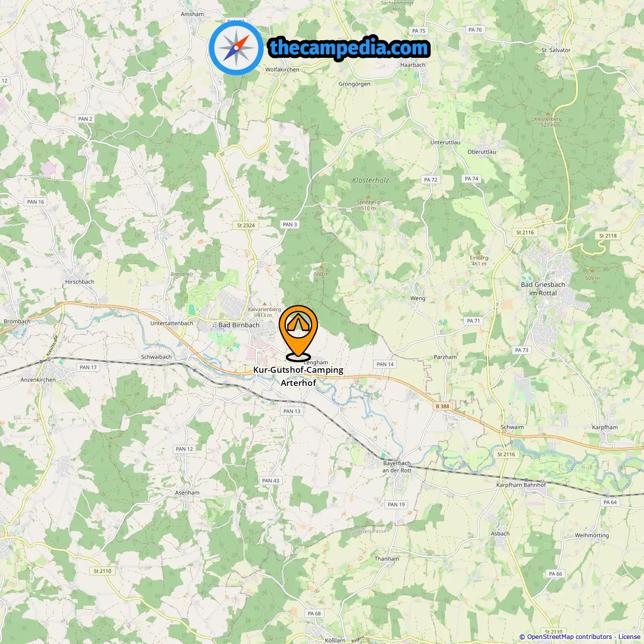Open thecampedia.com logo text
This screenshot has width=644, height=644.
pyautogui.click(x=349, y=48)
